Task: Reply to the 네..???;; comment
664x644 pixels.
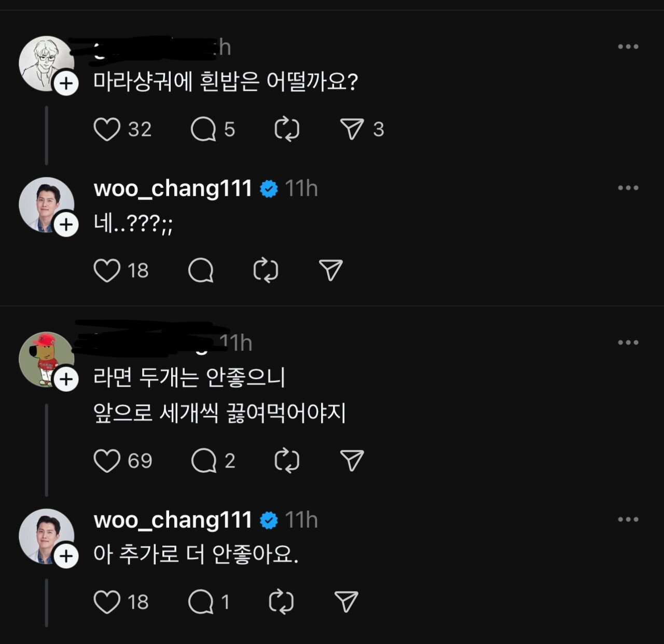Action: point(201,270)
